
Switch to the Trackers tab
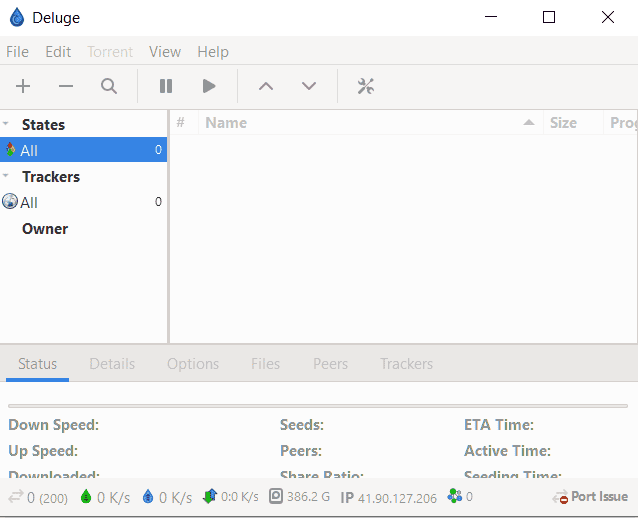pos(406,364)
